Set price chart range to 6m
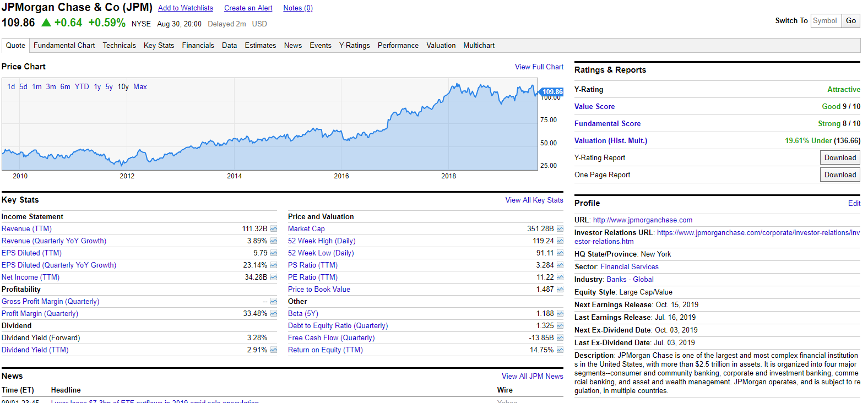 (65, 87)
